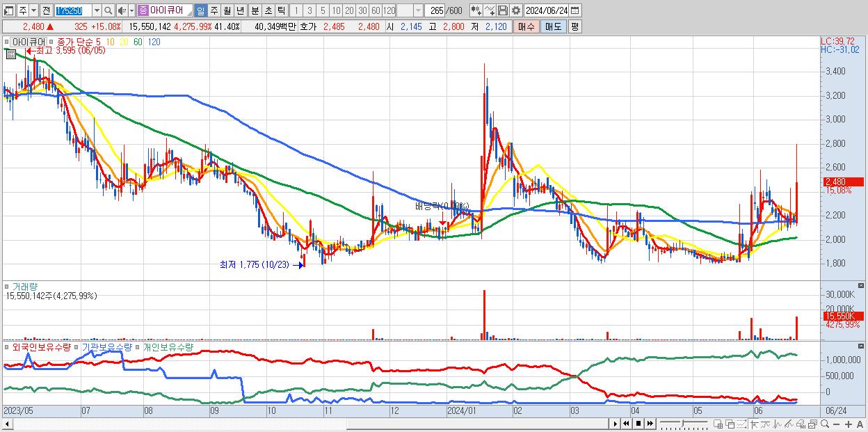Choose the 120 interval button
Screen dimensions: 868x432
[x=389, y=10]
